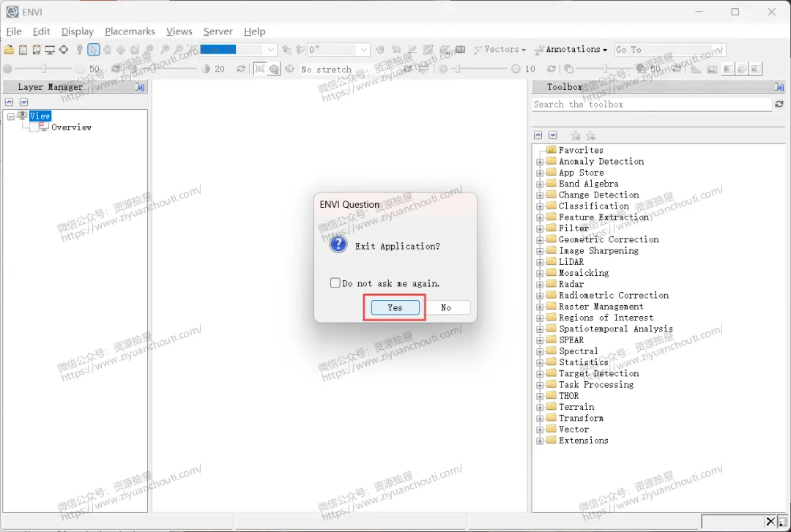Screen dimensions: 791x532
Task: Click the brightness slider track
Action: point(43,69)
